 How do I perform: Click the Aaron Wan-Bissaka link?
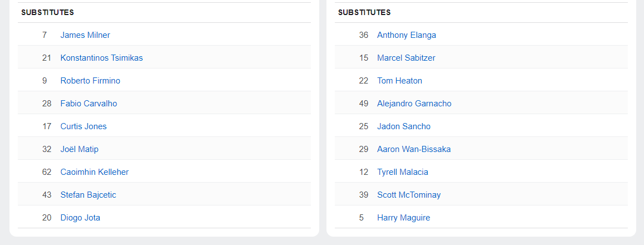coord(414,149)
